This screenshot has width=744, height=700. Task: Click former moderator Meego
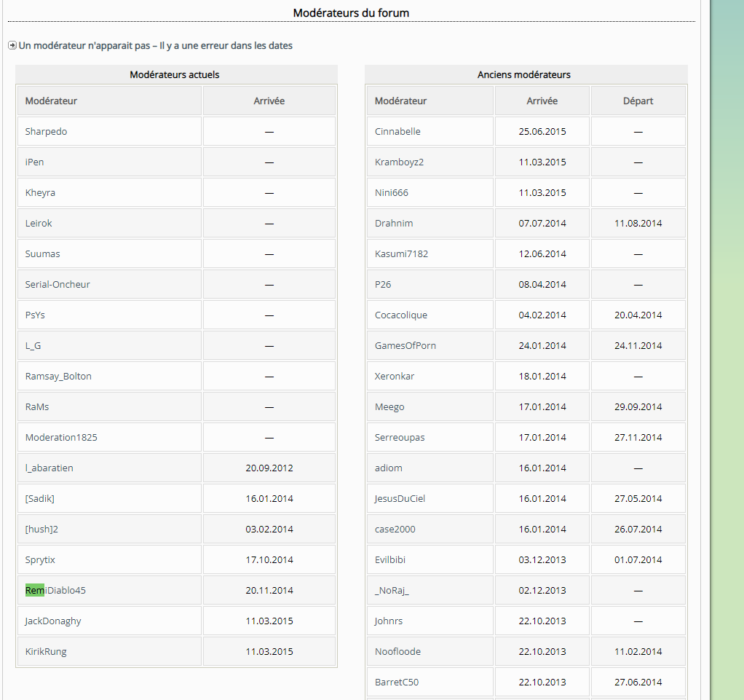[x=389, y=407]
